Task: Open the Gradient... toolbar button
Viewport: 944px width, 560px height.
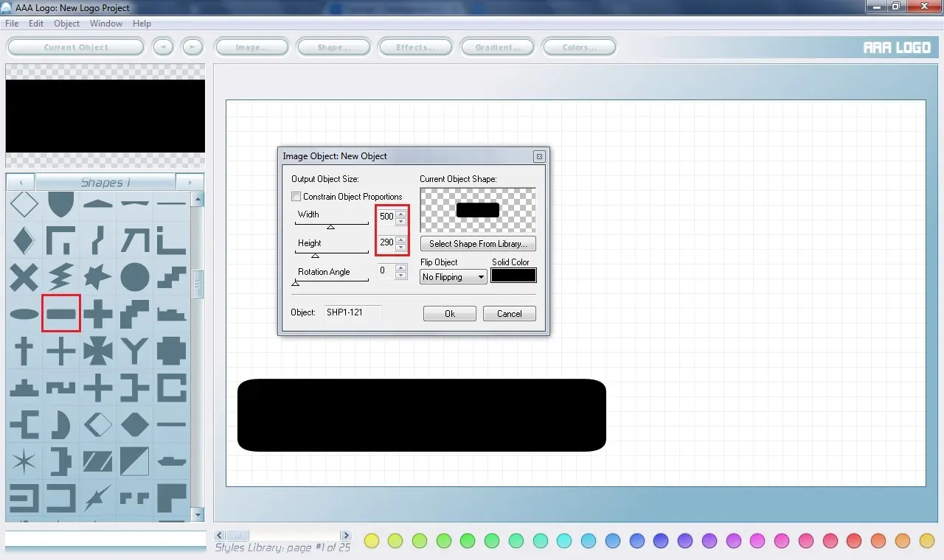Action: pos(497,47)
